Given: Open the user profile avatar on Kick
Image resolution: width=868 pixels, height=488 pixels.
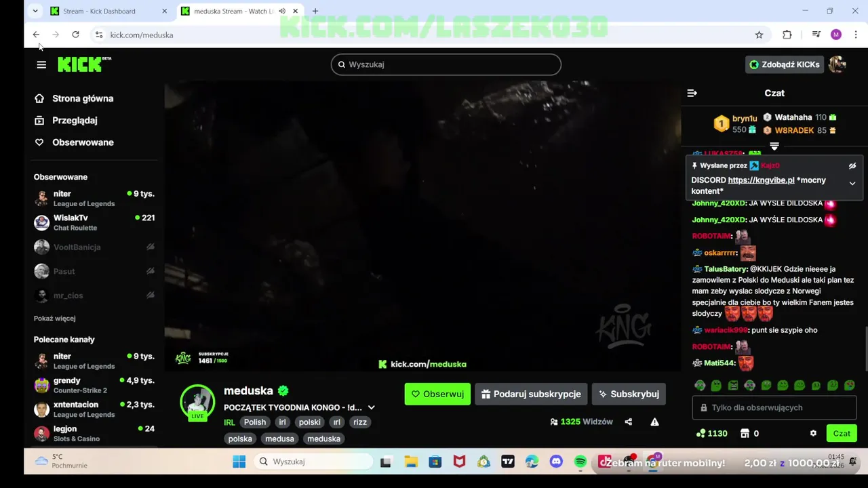Looking at the screenshot, I should coord(837,64).
